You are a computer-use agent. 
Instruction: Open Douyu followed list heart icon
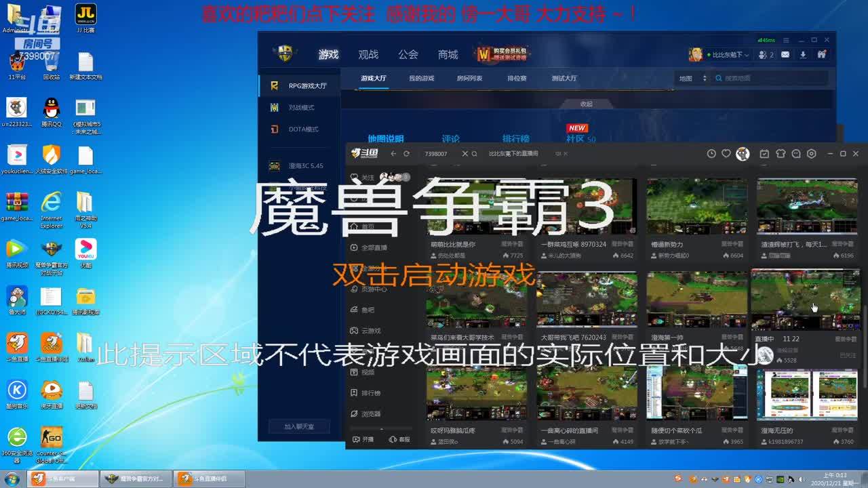(726, 154)
